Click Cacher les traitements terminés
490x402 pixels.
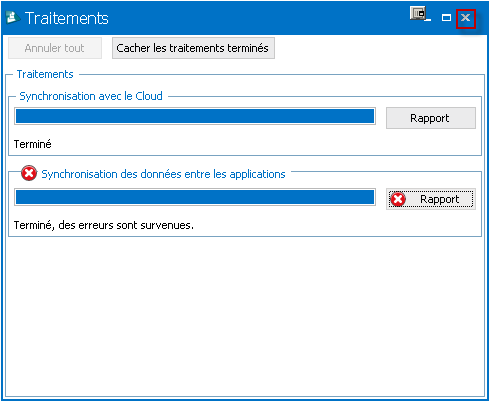193,48
